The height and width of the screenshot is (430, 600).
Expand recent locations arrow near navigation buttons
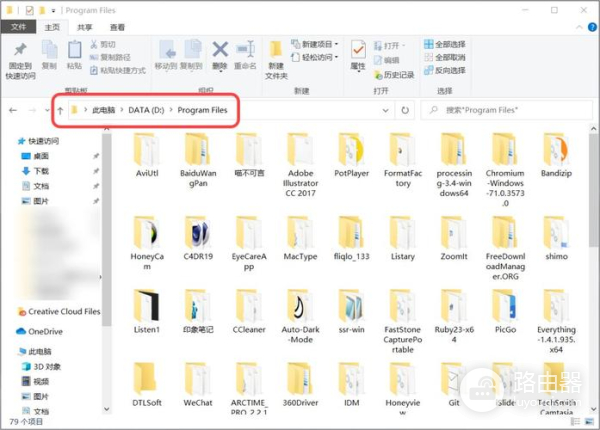coord(47,110)
